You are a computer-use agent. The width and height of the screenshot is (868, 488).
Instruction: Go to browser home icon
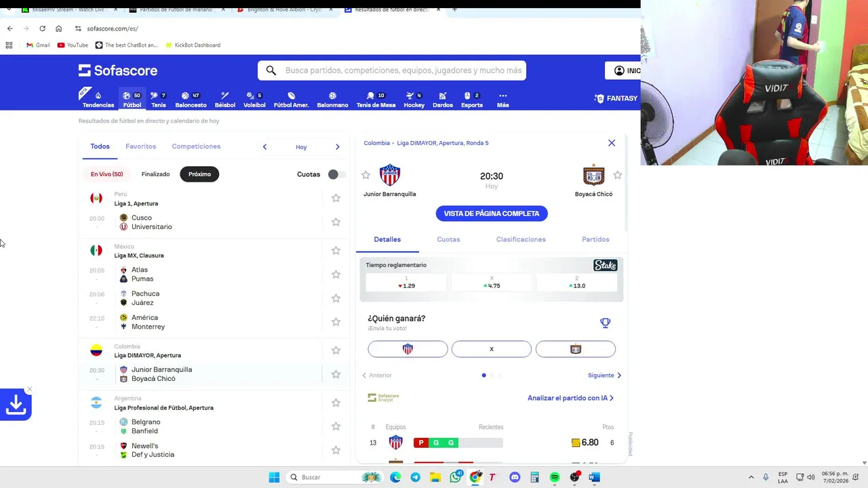point(59,28)
